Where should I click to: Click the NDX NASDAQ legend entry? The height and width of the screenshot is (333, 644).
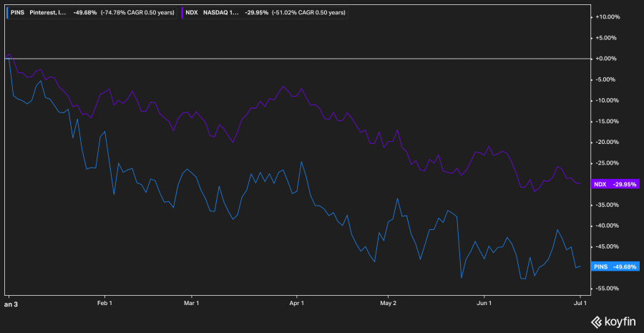264,13
